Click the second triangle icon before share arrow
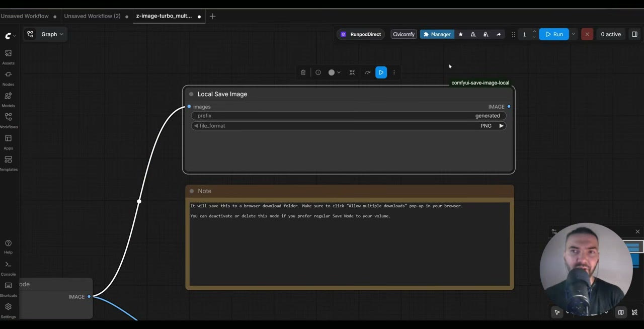This screenshot has width=644, height=329. [486, 34]
